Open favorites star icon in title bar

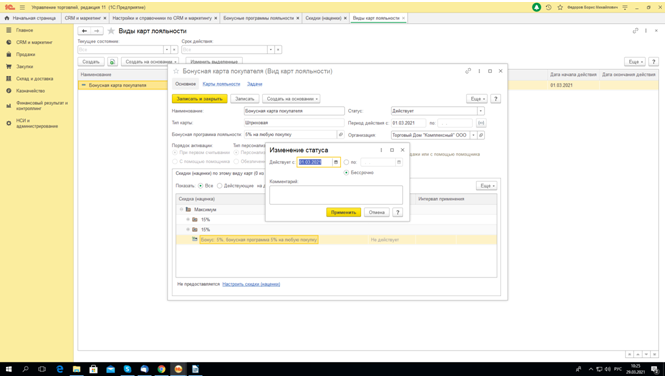(x=560, y=7)
